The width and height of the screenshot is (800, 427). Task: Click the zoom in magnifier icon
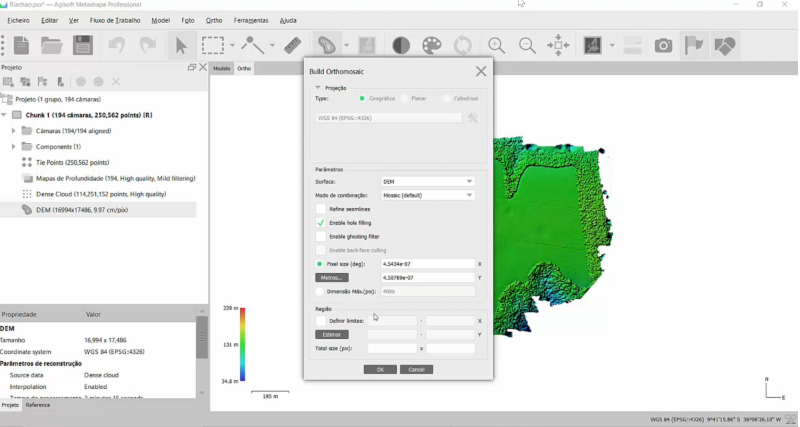tap(496, 45)
